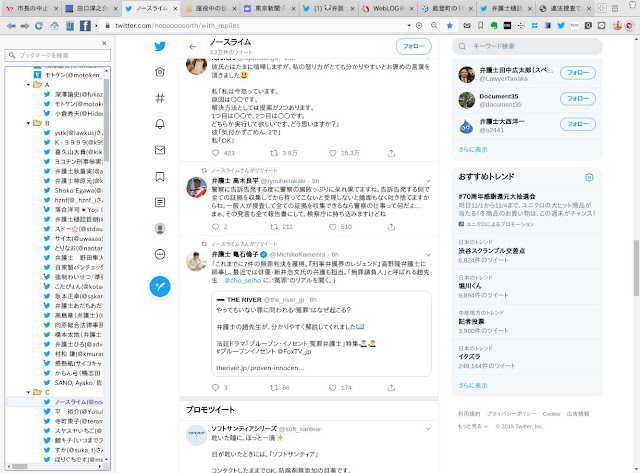
Task: Share the tweet with 15.3万 likes
Action: (x=391, y=153)
